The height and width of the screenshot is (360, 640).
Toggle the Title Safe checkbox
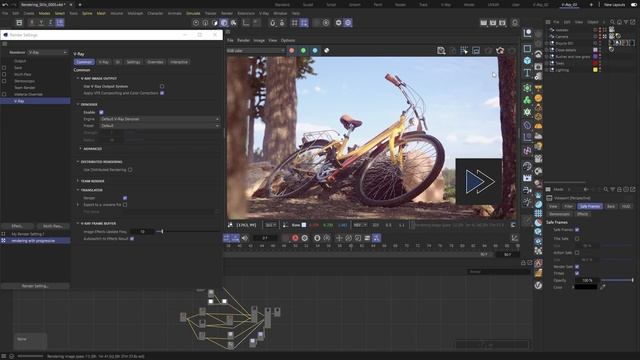(x=577, y=239)
